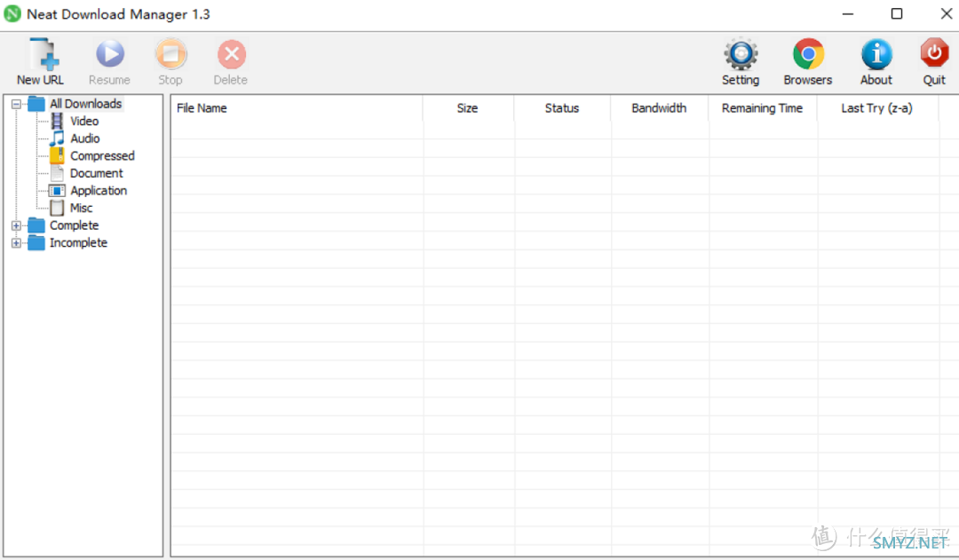
Task: Sort by the Status column header
Action: click(x=562, y=108)
